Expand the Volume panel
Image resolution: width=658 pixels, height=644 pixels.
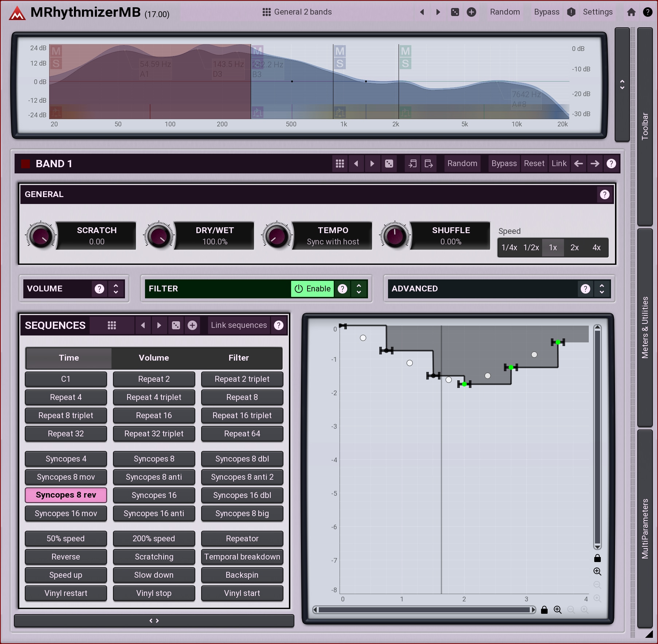pos(116,289)
